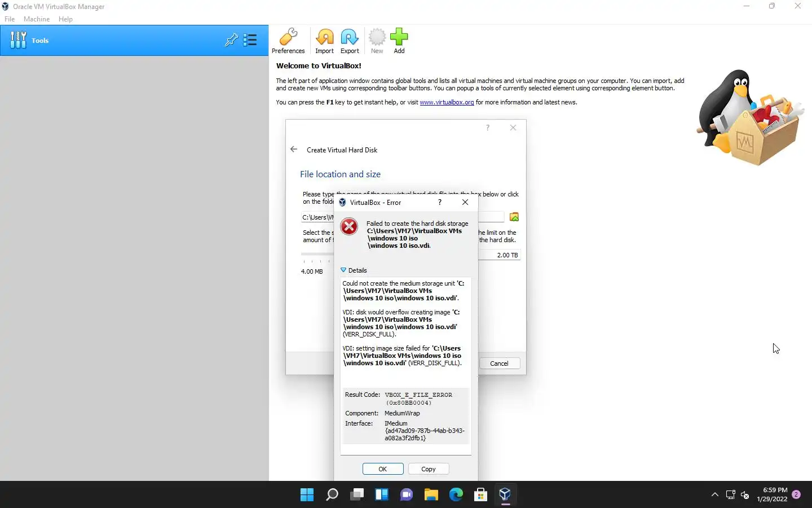
Task: Open the File menu
Action: tap(10, 19)
